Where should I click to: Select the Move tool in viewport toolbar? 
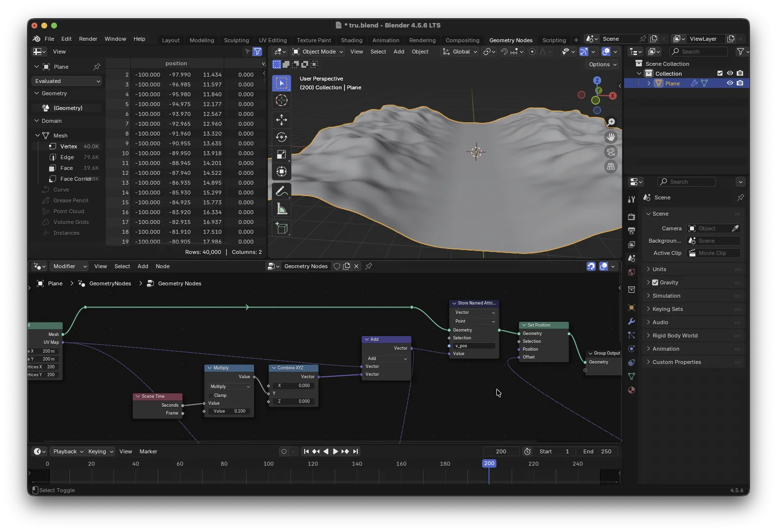[x=282, y=119]
